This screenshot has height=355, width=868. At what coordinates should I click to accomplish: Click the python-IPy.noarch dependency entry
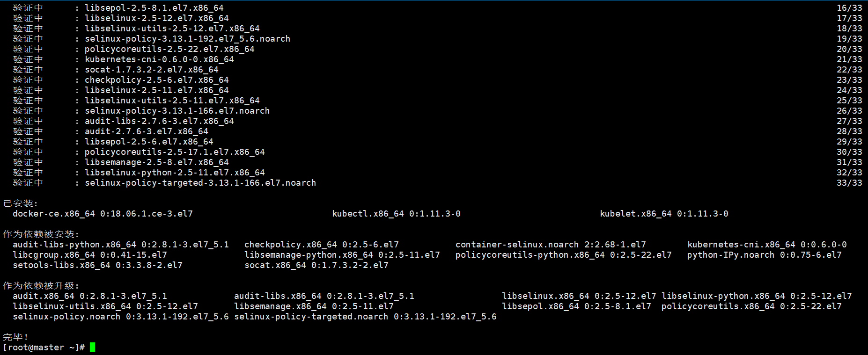(x=764, y=255)
